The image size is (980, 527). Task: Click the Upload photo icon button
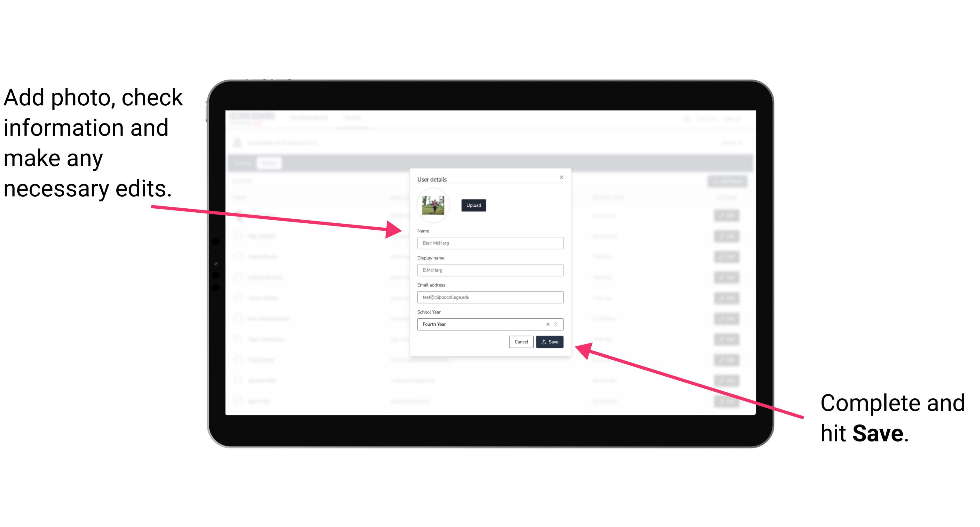point(473,205)
